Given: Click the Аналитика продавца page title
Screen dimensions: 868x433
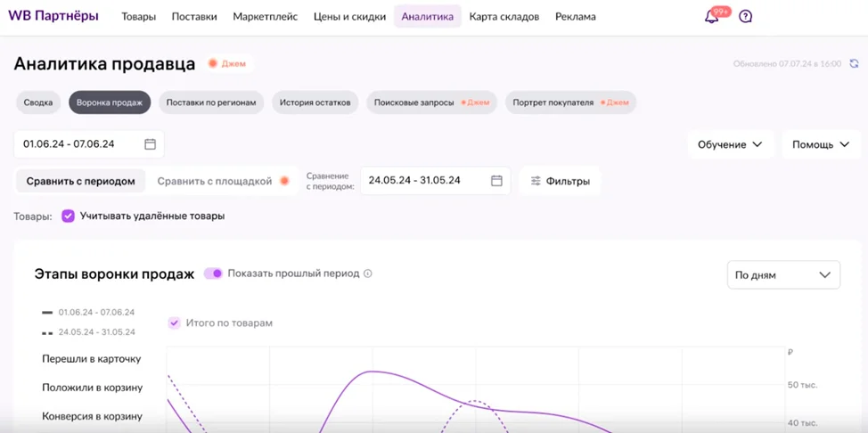Looking at the screenshot, I should tap(104, 63).
